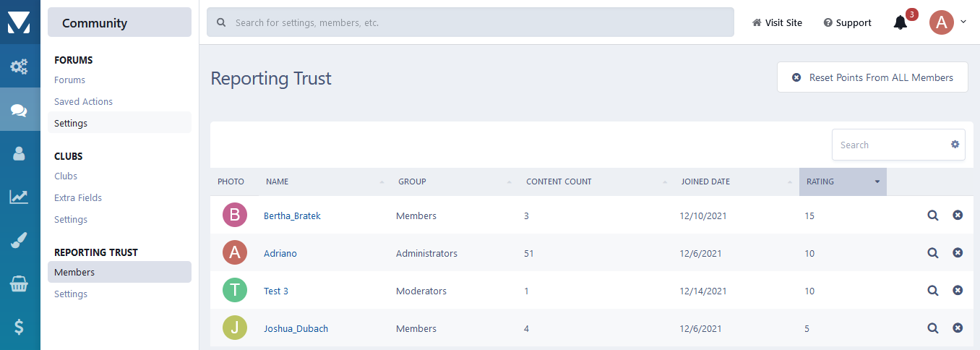This screenshot has height=350, width=980.
Task: Open the Commerce basket icon in sidebar
Action: point(20,284)
